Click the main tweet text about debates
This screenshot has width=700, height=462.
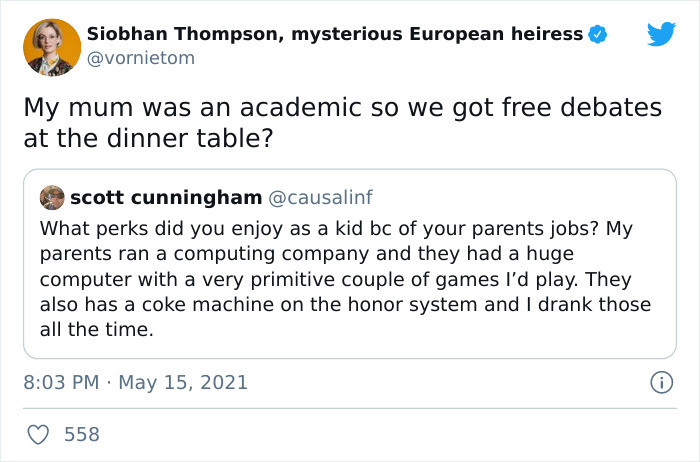pos(342,123)
